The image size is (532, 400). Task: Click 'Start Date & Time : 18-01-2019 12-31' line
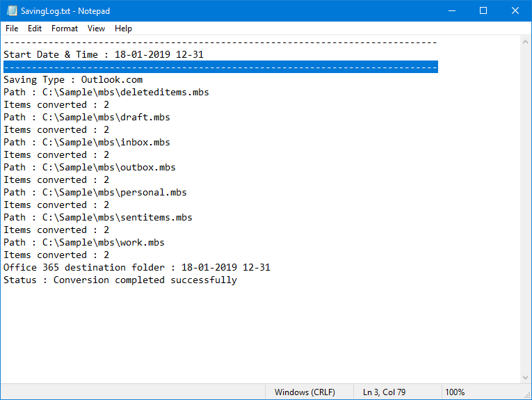click(104, 55)
